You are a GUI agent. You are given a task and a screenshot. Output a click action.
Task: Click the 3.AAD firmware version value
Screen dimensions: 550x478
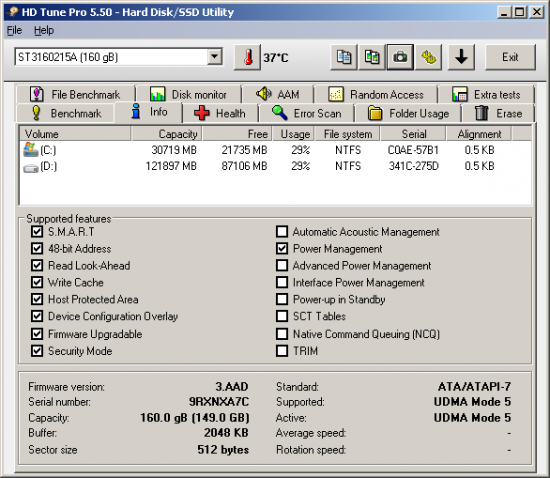click(x=232, y=386)
